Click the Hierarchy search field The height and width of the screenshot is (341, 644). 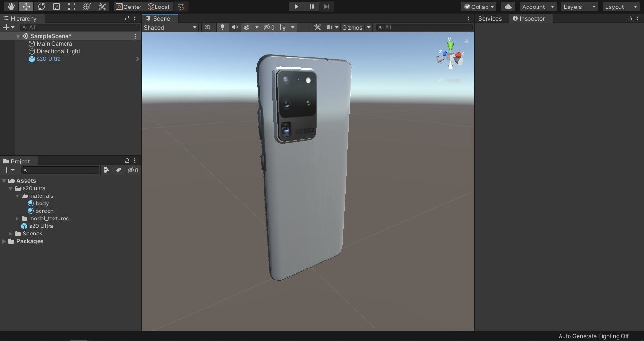(80, 27)
